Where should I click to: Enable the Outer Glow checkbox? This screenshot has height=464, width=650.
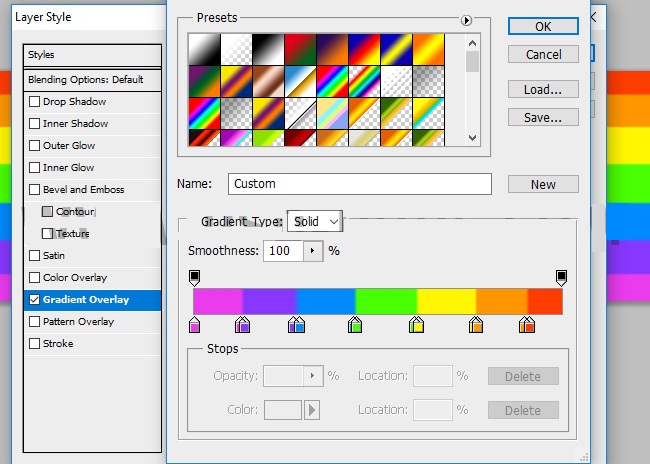[34, 145]
